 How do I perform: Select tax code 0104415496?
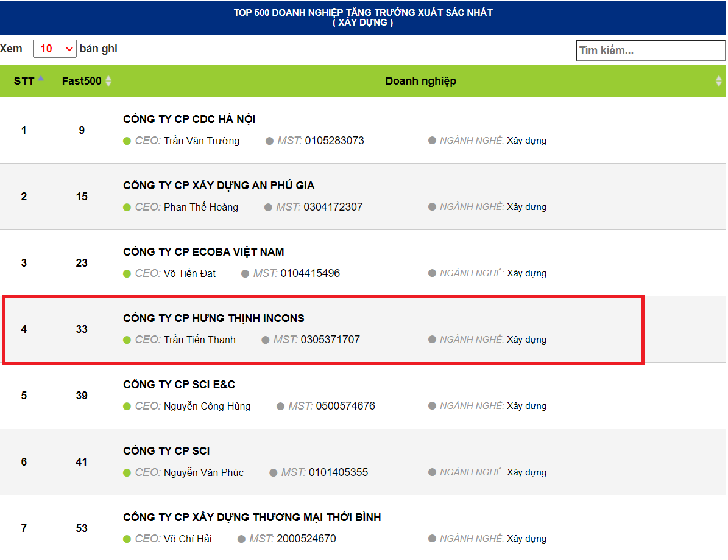(310, 273)
